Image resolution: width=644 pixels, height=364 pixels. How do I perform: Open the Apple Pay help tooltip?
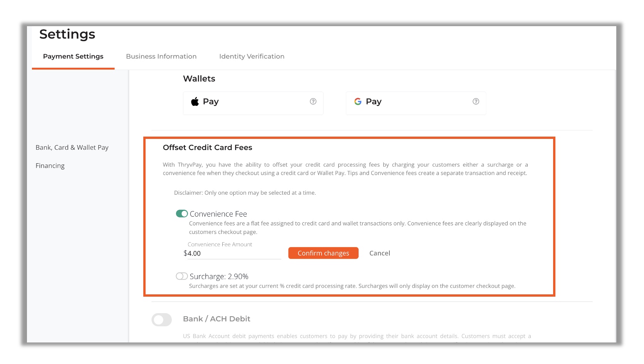tap(313, 101)
